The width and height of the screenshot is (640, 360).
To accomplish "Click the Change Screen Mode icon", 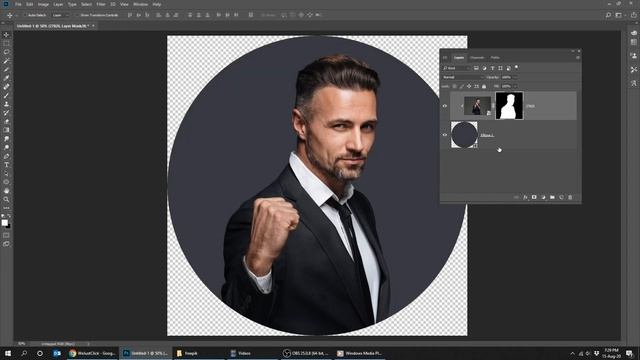I will click(x=6, y=244).
